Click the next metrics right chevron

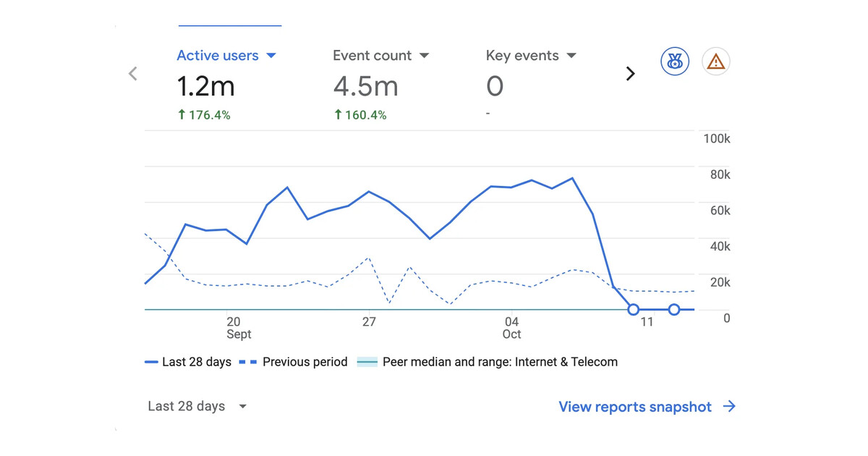630,73
